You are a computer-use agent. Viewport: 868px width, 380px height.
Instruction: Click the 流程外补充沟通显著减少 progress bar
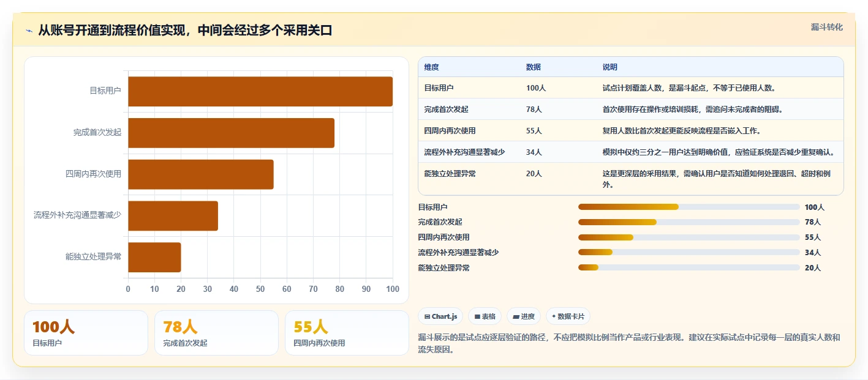(689, 252)
